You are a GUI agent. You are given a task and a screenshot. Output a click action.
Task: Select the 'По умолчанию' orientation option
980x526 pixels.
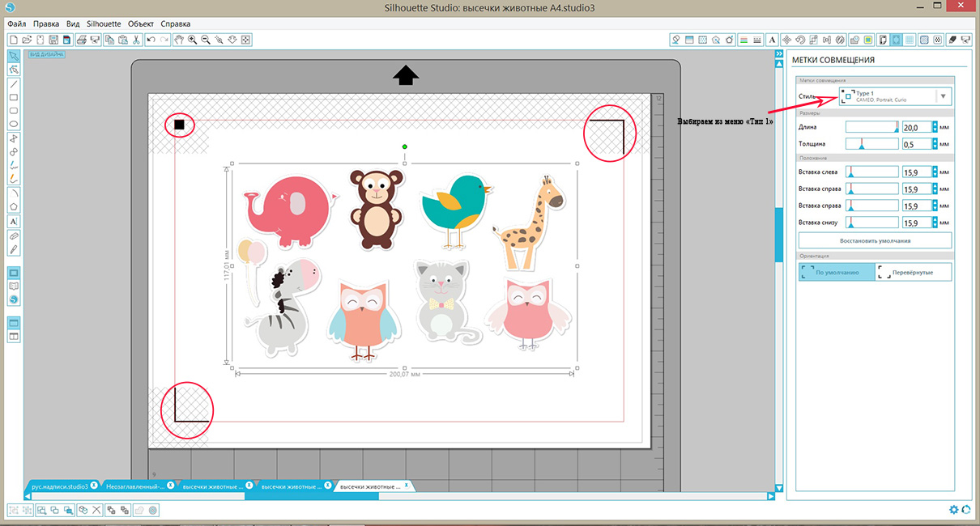click(x=837, y=273)
